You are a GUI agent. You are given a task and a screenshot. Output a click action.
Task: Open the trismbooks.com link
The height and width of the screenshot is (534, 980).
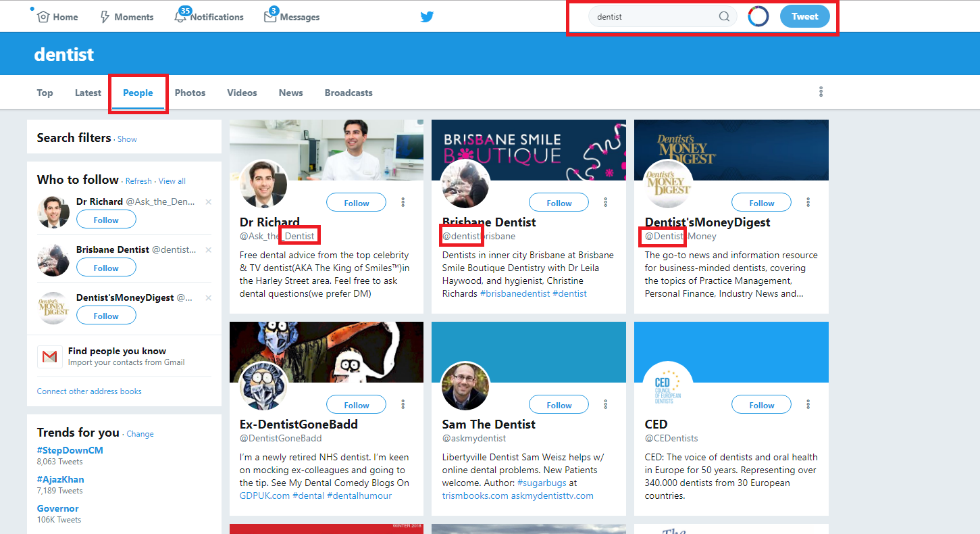[x=475, y=495]
